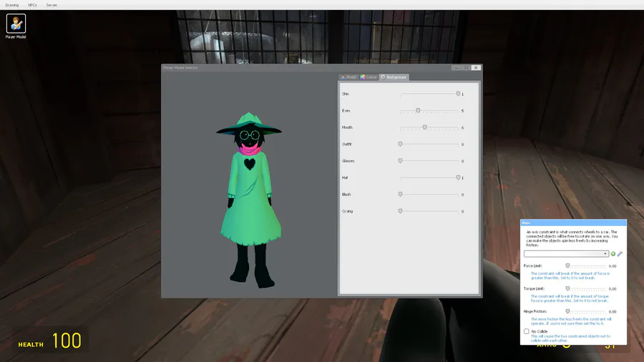Screen dimensions: 644x362
Task: Open the Server menu
Action: [52, 5]
